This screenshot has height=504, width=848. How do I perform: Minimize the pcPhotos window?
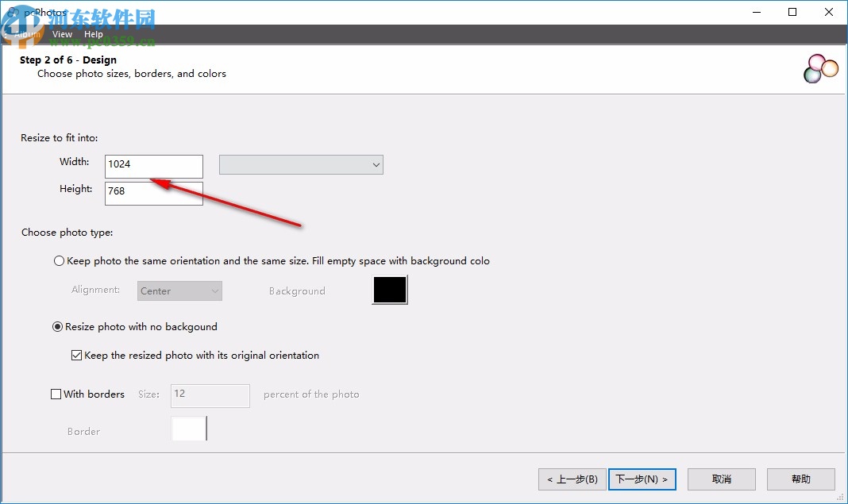[x=757, y=12]
